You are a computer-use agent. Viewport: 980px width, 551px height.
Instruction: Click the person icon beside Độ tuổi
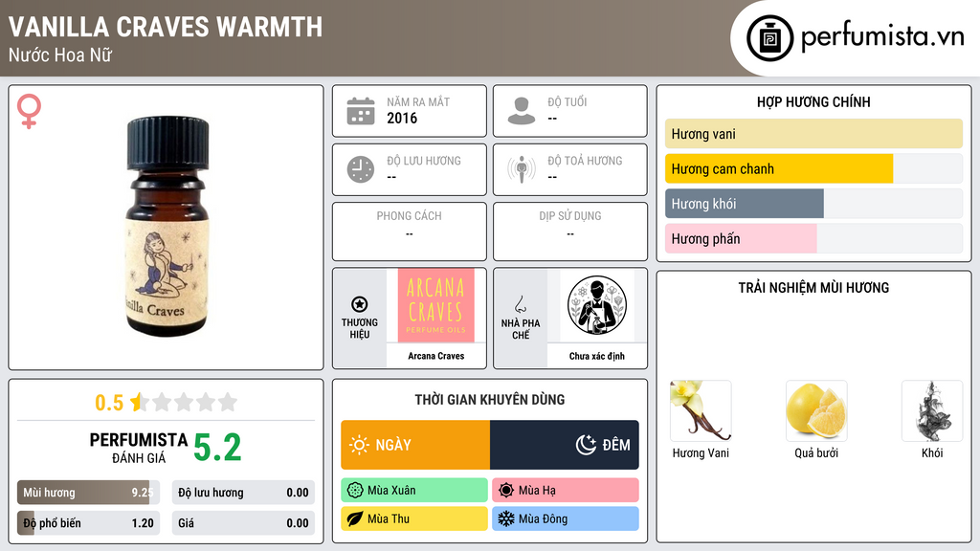[522, 111]
